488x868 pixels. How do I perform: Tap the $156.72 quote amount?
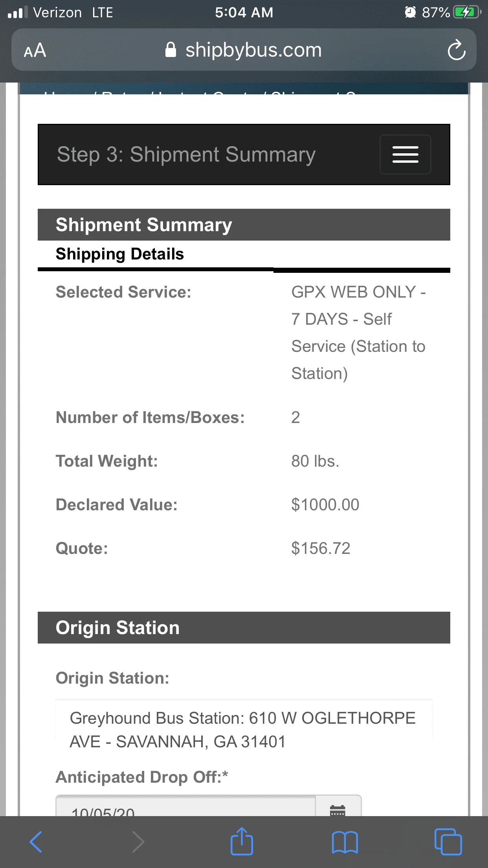(321, 548)
